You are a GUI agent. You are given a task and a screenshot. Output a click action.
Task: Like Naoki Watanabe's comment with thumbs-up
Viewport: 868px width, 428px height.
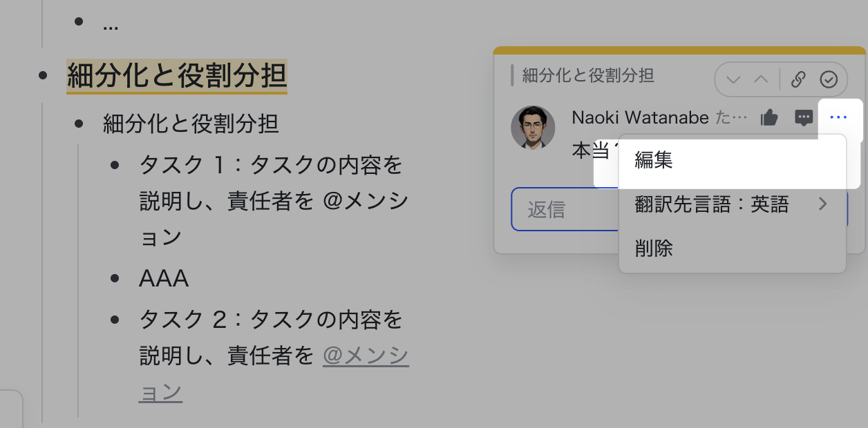769,118
